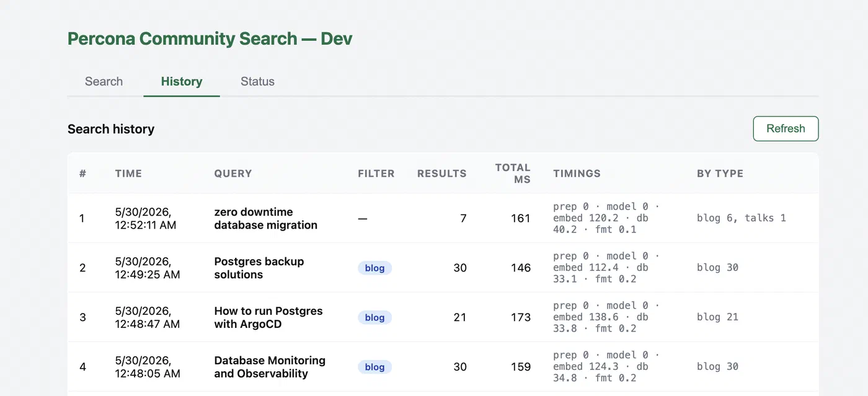Click the TIMINGS column header

pyautogui.click(x=577, y=174)
